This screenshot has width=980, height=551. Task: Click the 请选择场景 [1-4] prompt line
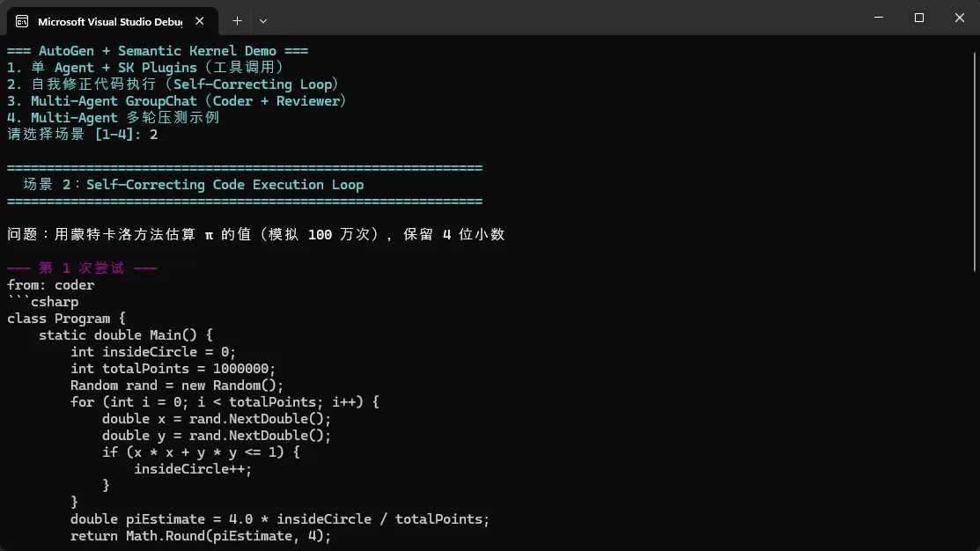(83, 135)
